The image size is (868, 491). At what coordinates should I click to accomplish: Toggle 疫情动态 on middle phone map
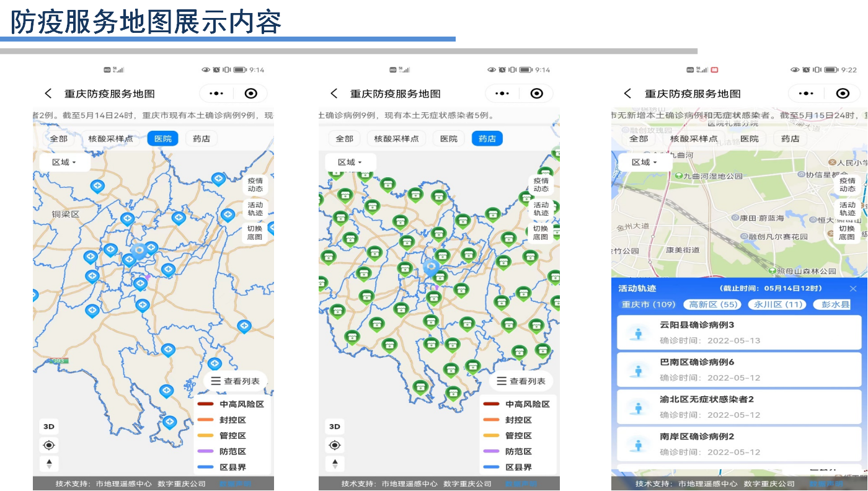coord(541,185)
